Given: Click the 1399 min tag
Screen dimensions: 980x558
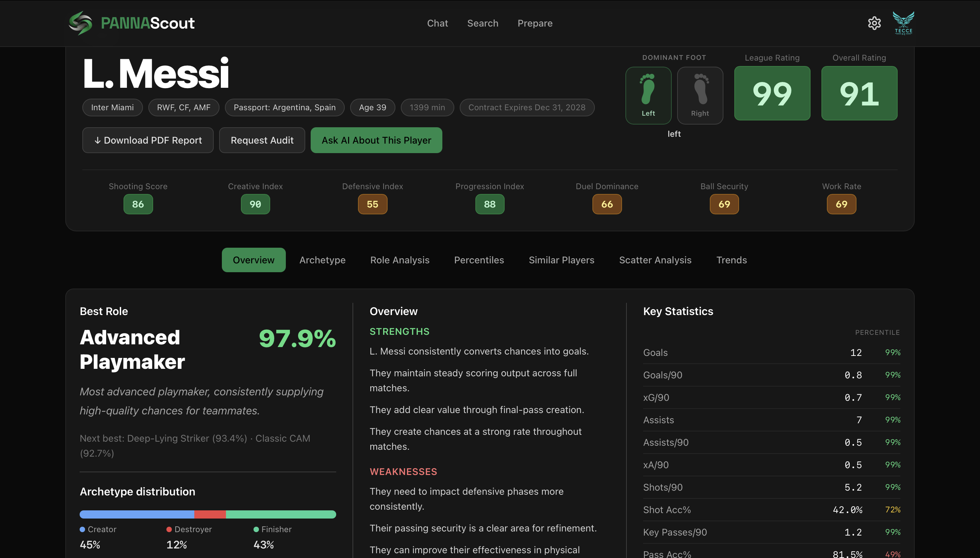Looking at the screenshot, I should coord(427,107).
